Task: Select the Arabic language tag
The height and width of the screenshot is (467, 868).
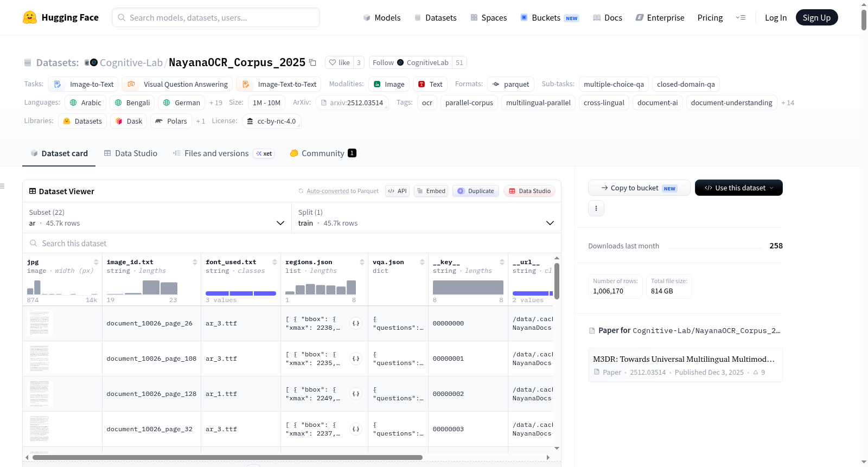Action: pos(86,103)
